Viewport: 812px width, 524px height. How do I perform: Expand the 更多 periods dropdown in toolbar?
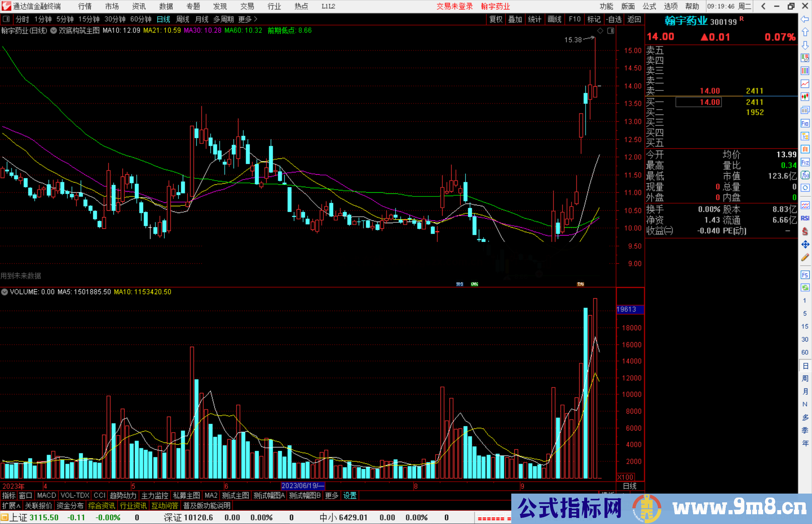pos(248,19)
